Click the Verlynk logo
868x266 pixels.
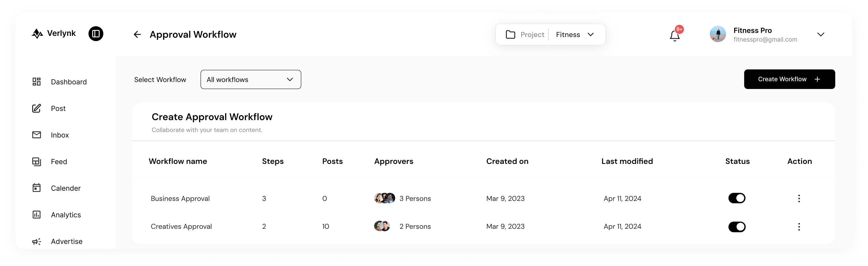(53, 34)
